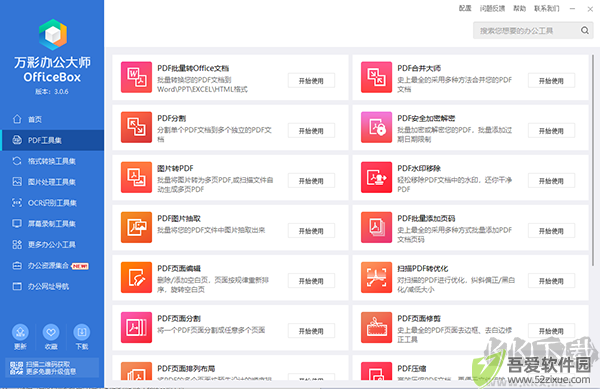The height and width of the screenshot is (389, 600).
Task: Click 开始使用 for PDF水印移除
Action: (x=551, y=181)
